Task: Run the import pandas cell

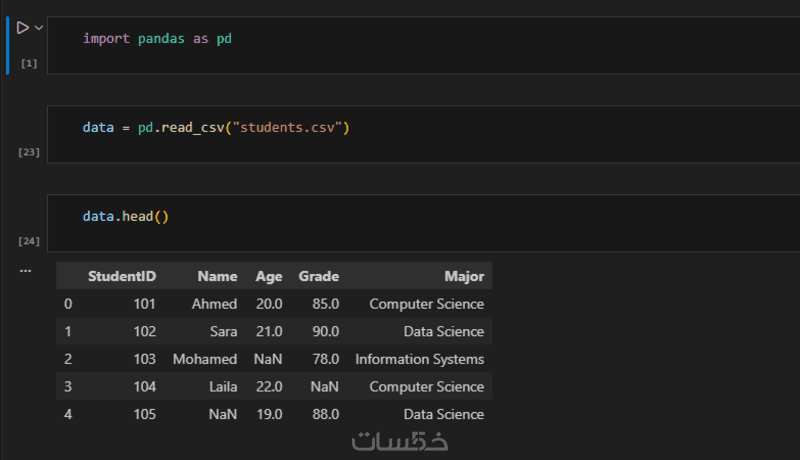Action: point(22,28)
